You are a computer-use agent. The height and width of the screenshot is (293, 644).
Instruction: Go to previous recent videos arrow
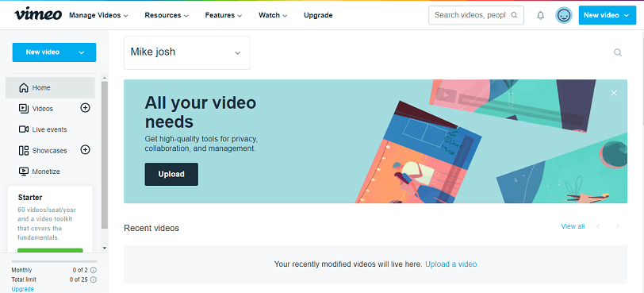[598, 226]
